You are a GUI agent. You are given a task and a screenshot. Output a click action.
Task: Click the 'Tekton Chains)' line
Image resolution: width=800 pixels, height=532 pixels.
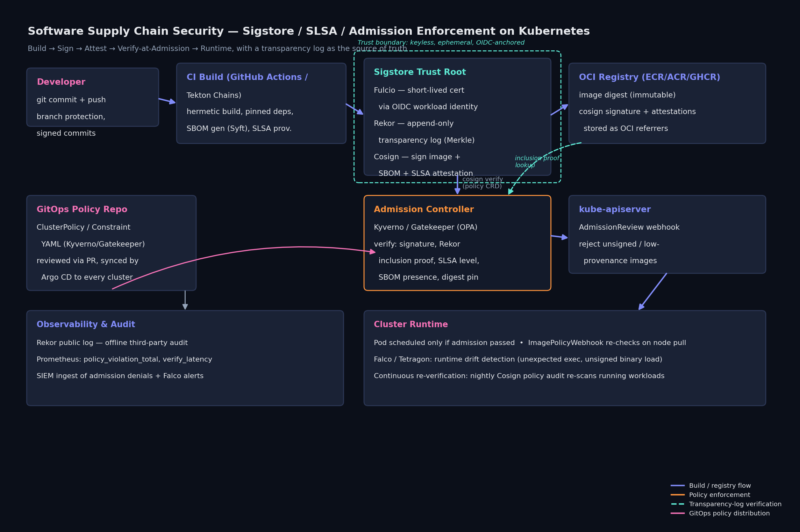pos(214,95)
